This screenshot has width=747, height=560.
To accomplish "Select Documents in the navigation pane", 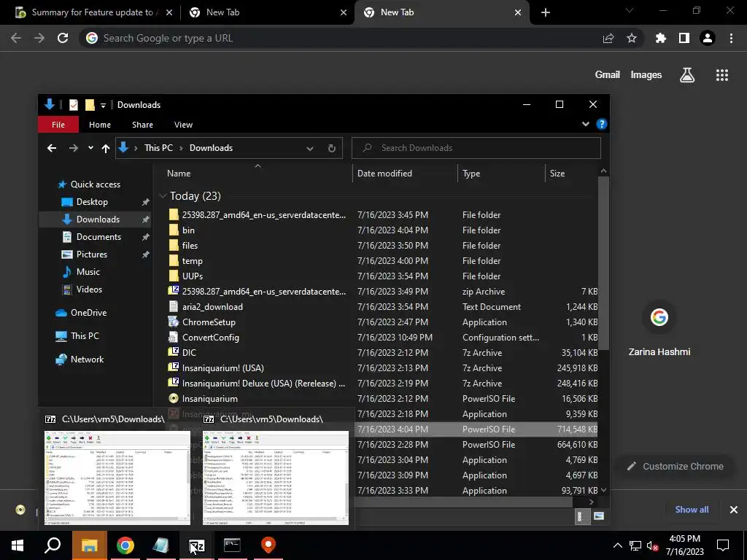I will tap(98, 237).
